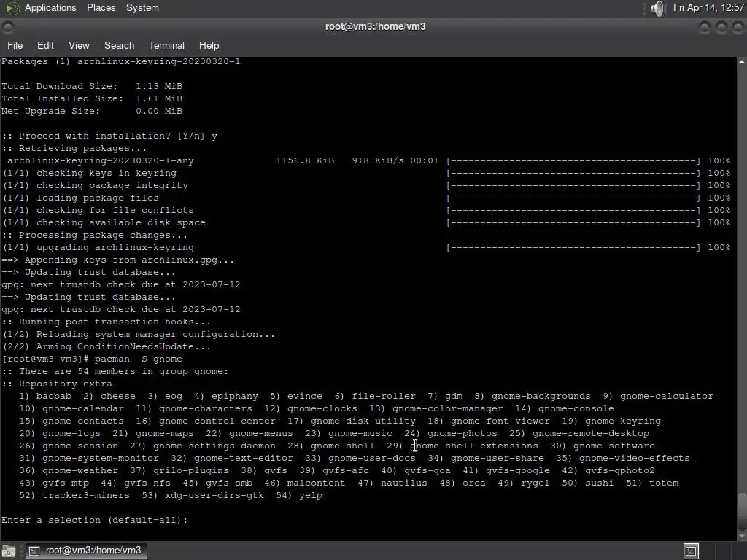Click the package entry 'gnome-console'
The width and height of the screenshot is (747, 560).
[576, 408]
